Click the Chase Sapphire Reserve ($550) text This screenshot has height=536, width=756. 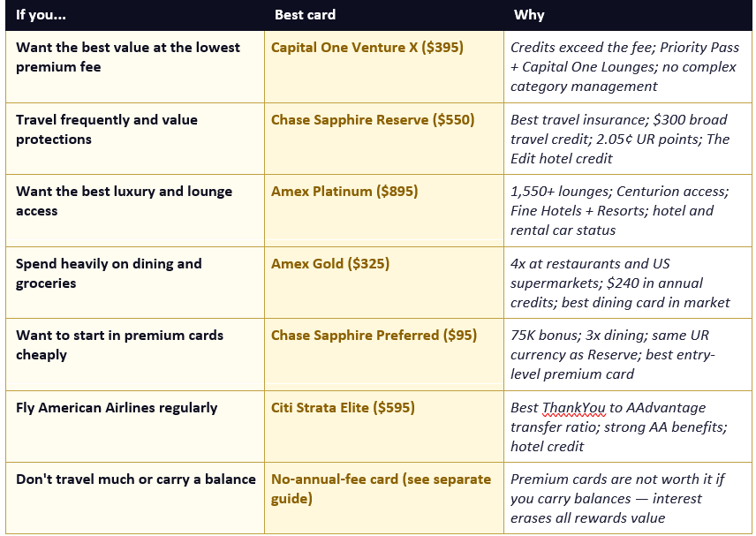pyautogui.click(x=372, y=119)
